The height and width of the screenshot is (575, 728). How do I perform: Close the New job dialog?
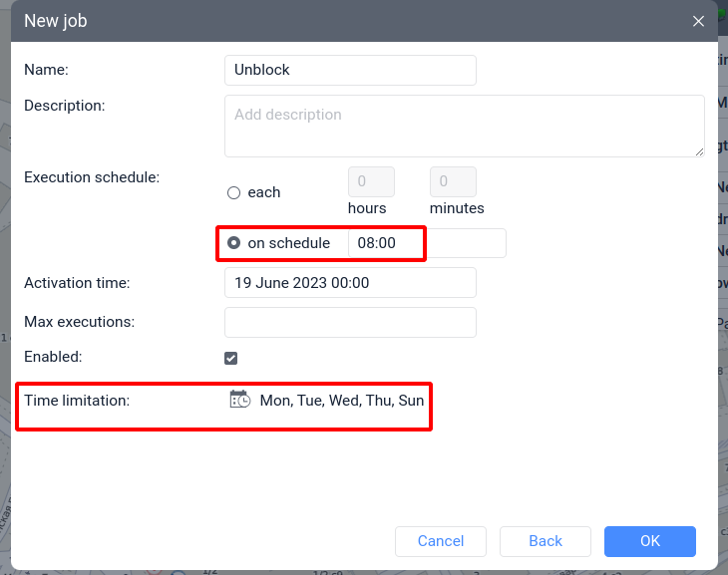point(698,21)
